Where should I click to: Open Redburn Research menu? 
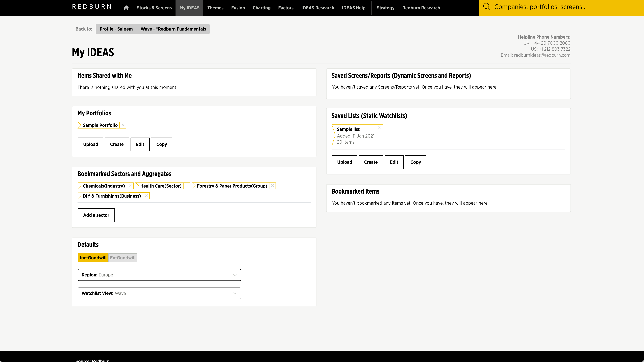(421, 8)
